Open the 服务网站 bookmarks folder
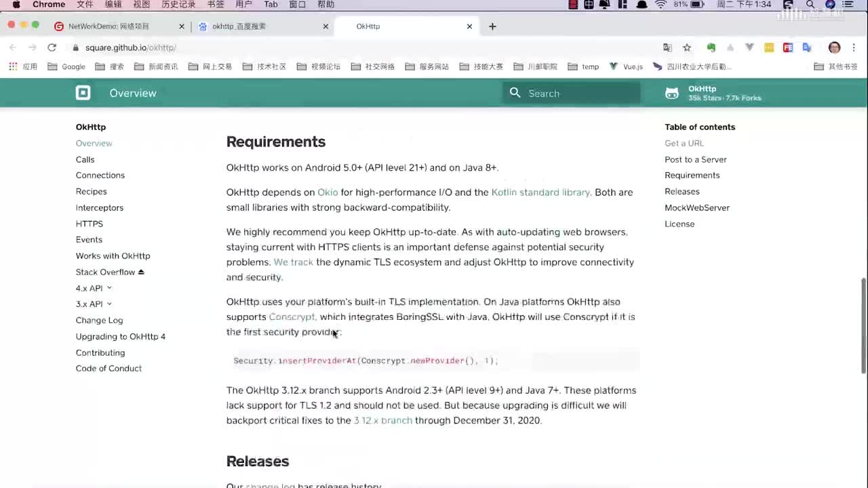 point(427,66)
